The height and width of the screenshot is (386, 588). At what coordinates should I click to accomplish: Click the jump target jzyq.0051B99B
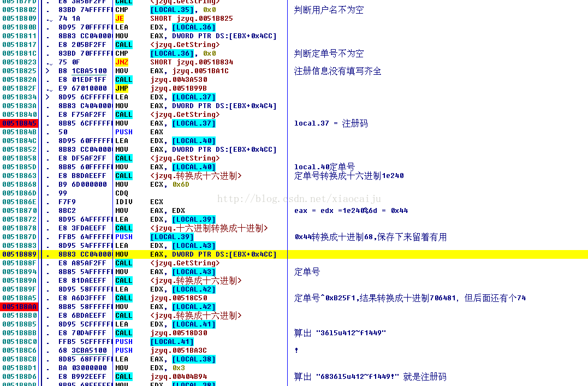pyautogui.click(x=178, y=88)
